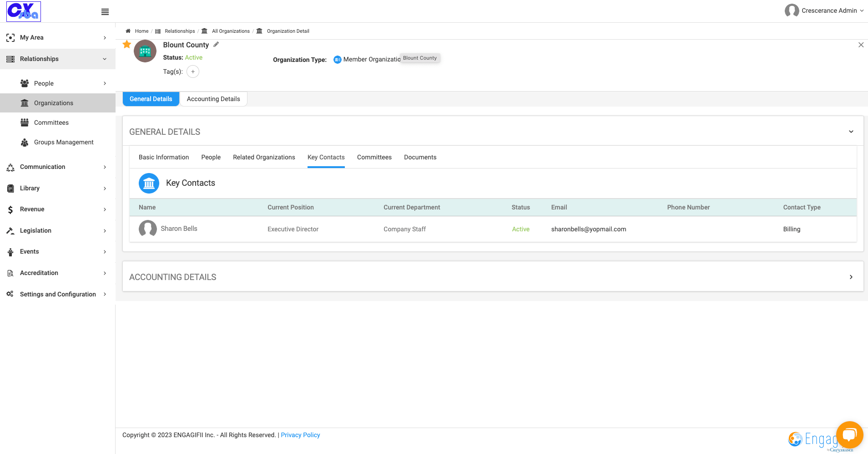Collapse Relationships menu
The height and width of the screenshot is (454, 868).
[x=58, y=59]
